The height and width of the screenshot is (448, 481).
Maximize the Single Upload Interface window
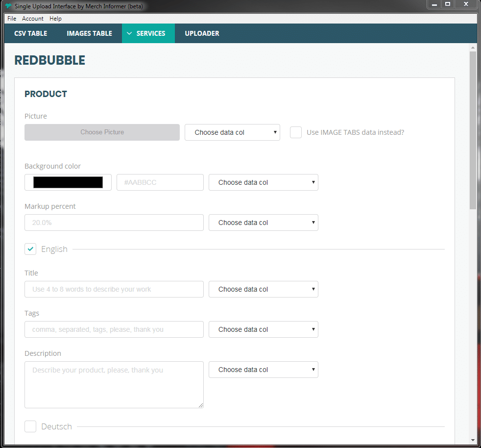click(448, 4)
